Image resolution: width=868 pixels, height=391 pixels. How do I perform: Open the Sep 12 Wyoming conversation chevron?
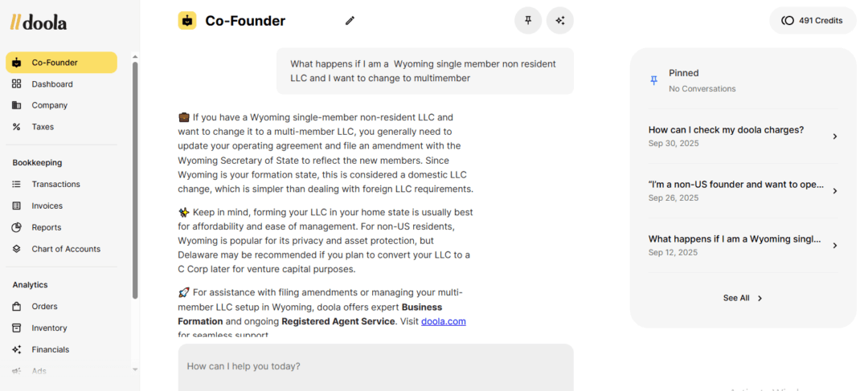(x=835, y=246)
